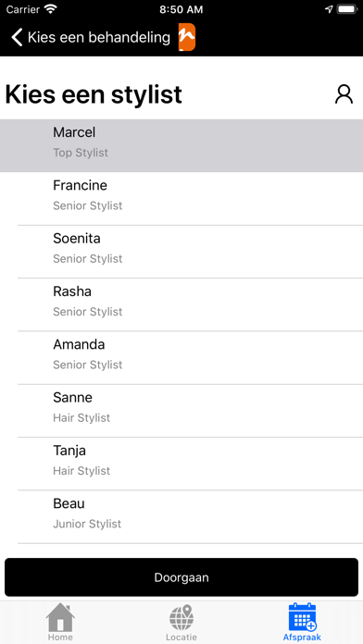The height and width of the screenshot is (644, 363).
Task: Tap the orange salon logo
Action: (187, 37)
